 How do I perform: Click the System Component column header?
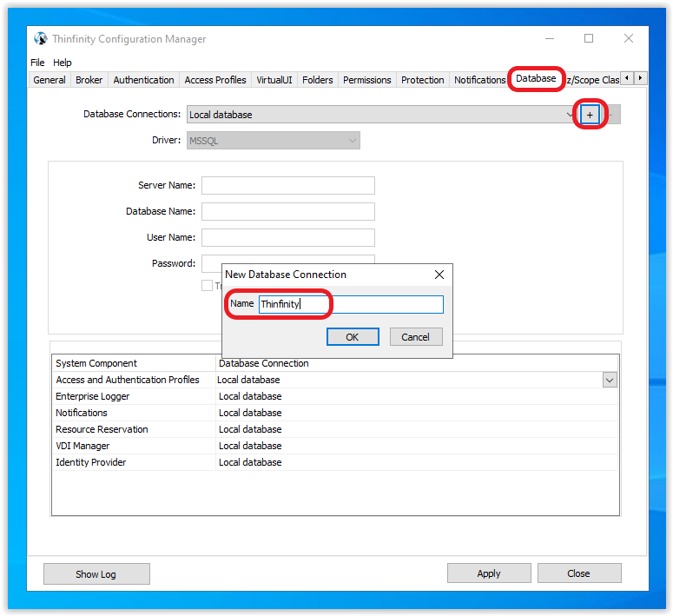click(134, 363)
